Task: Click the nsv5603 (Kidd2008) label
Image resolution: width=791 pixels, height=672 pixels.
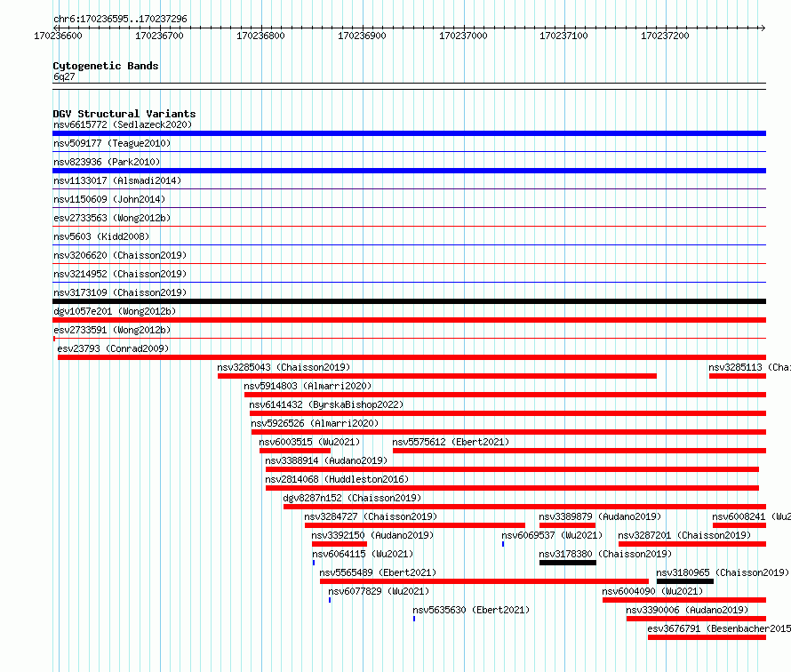Action: point(101,236)
